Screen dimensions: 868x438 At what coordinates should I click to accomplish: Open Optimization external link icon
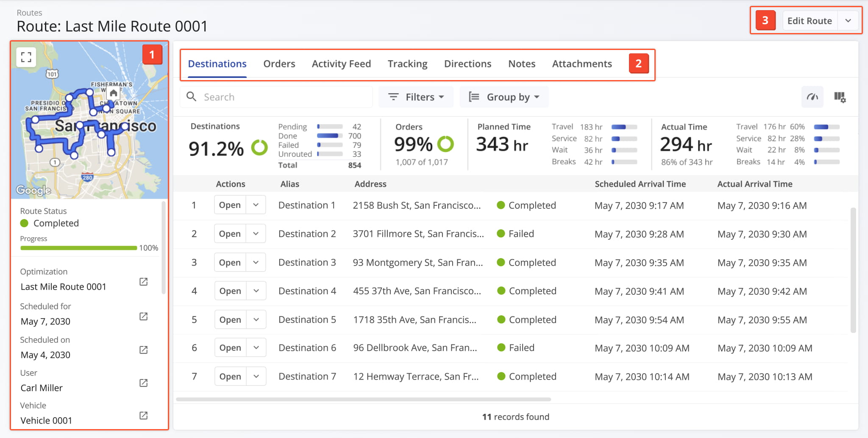click(144, 282)
